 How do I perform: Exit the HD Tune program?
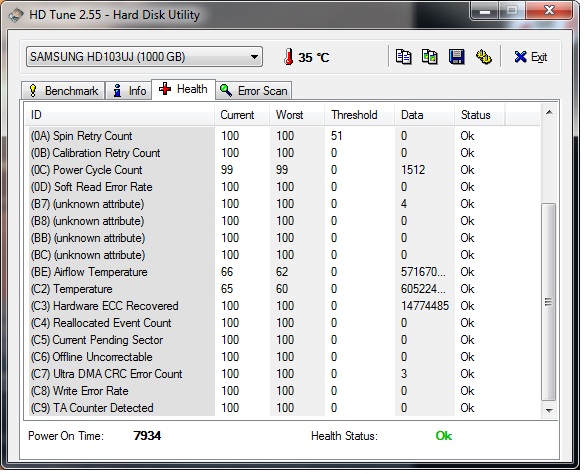click(531, 57)
